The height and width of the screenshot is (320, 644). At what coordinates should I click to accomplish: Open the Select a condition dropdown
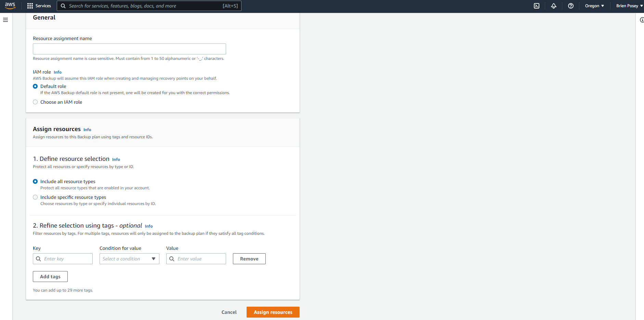pos(129,259)
